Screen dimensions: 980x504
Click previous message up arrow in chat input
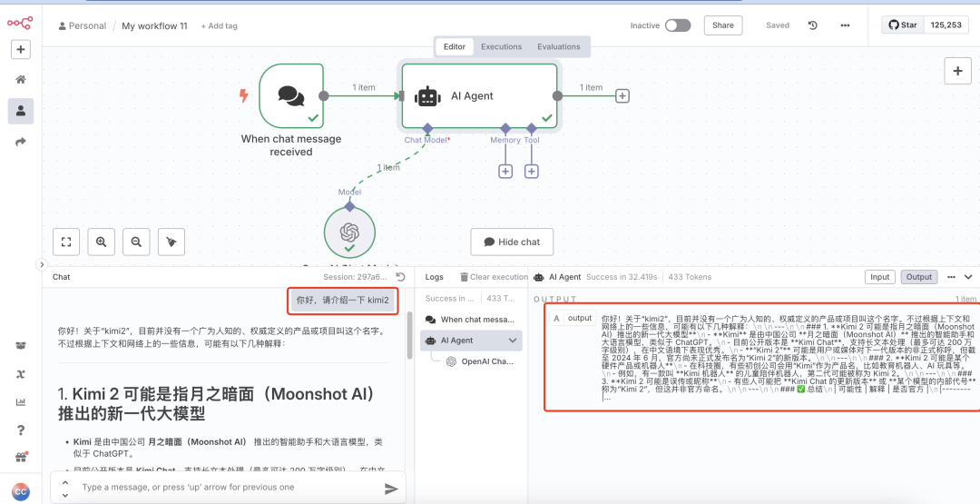(65, 482)
